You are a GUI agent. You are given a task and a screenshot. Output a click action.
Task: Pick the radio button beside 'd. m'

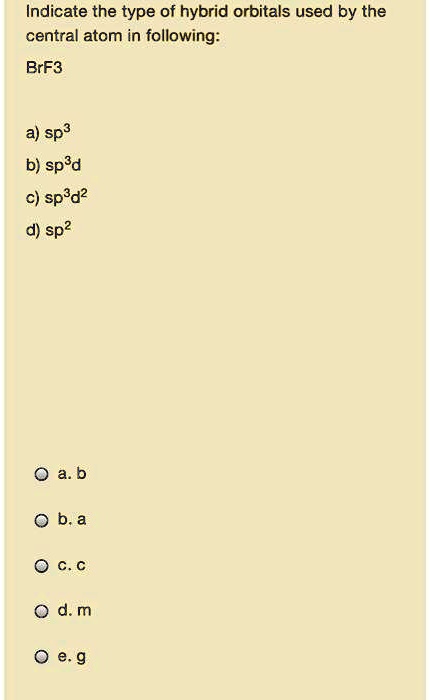coord(41,611)
